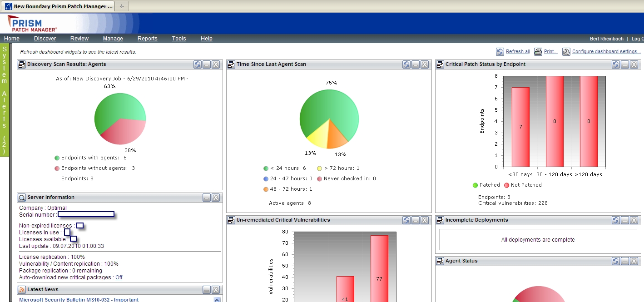
Task: Refresh the Time Since Last Agent Scan widget
Action: (x=406, y=64)
